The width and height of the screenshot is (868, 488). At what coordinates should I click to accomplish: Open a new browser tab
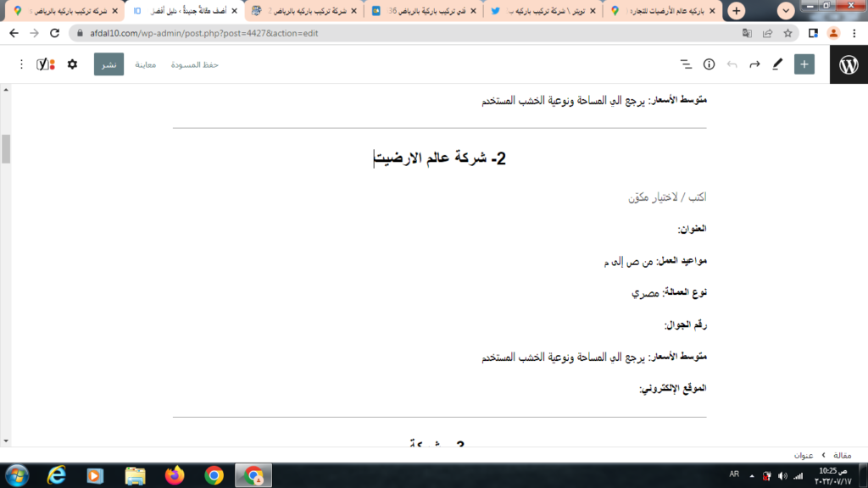[737, 11]
